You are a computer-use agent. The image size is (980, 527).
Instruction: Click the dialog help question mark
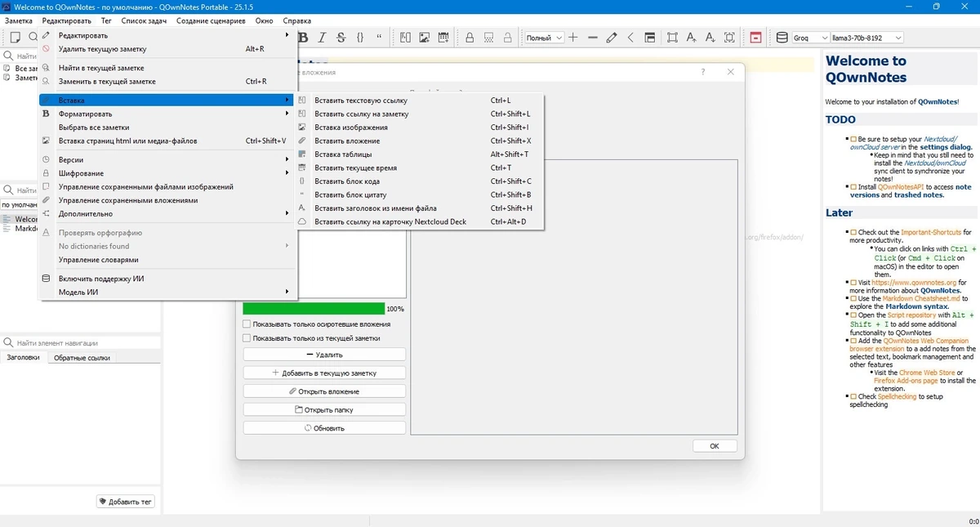click(x=703, y=72)
